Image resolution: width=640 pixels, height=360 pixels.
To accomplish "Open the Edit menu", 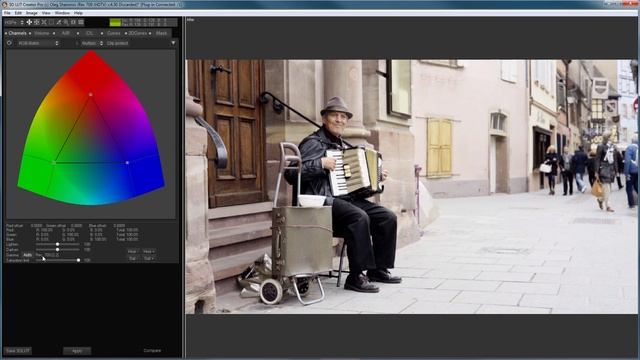I will coord(18,13).
